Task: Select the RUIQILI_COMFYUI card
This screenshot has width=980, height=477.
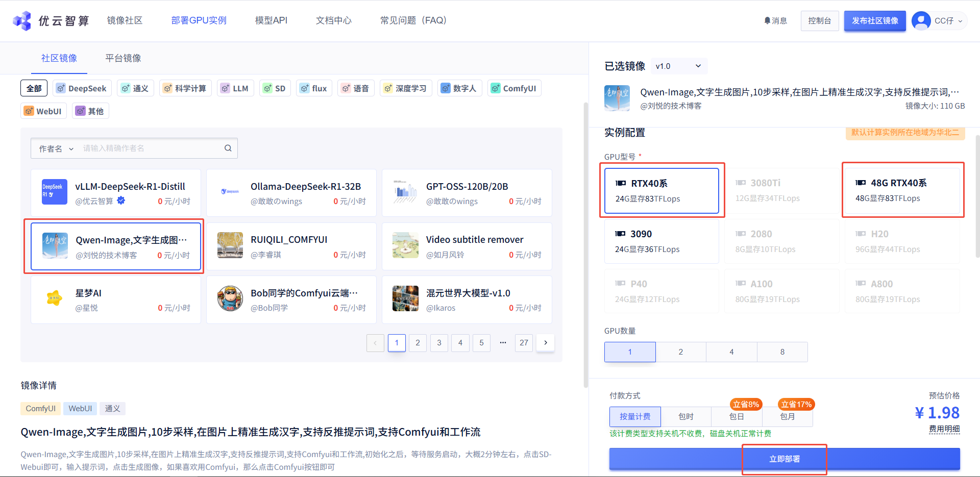Action: click(x=291, y=246)
